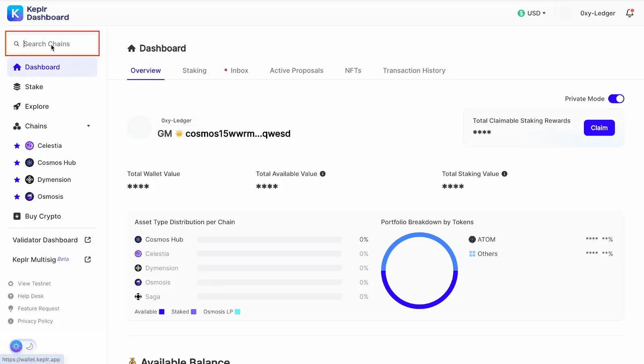The image size is (644, 364).
Task: Click the Explore rocket icon
Action: (x=17, y=107)
